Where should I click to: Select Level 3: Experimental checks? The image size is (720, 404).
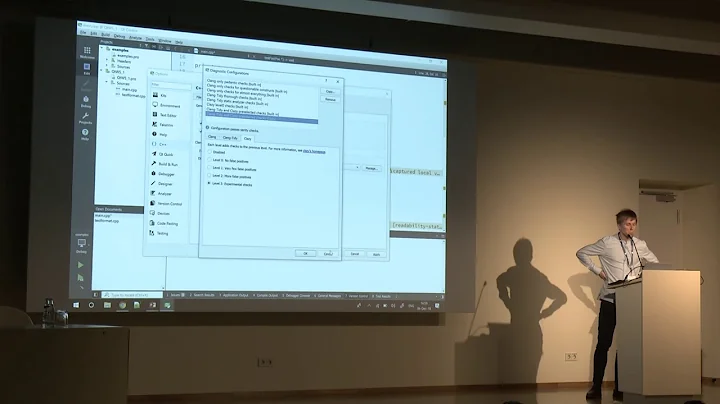point(209,184)
